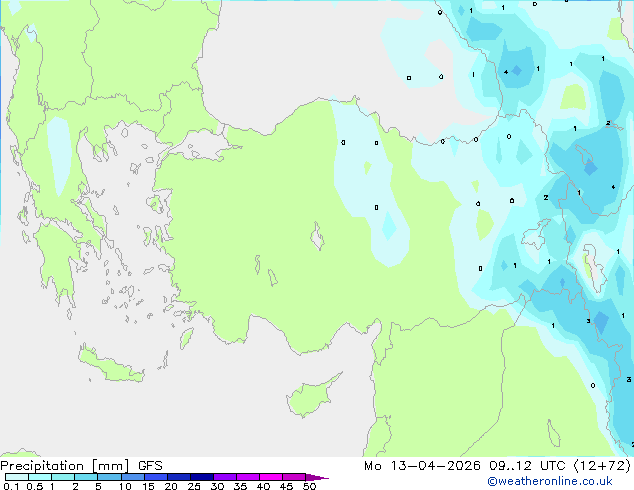The width and height of the screenshot is (634, 490).
Task: Select the 30–35 mm purple legend swatch
Action: point(225,477)
